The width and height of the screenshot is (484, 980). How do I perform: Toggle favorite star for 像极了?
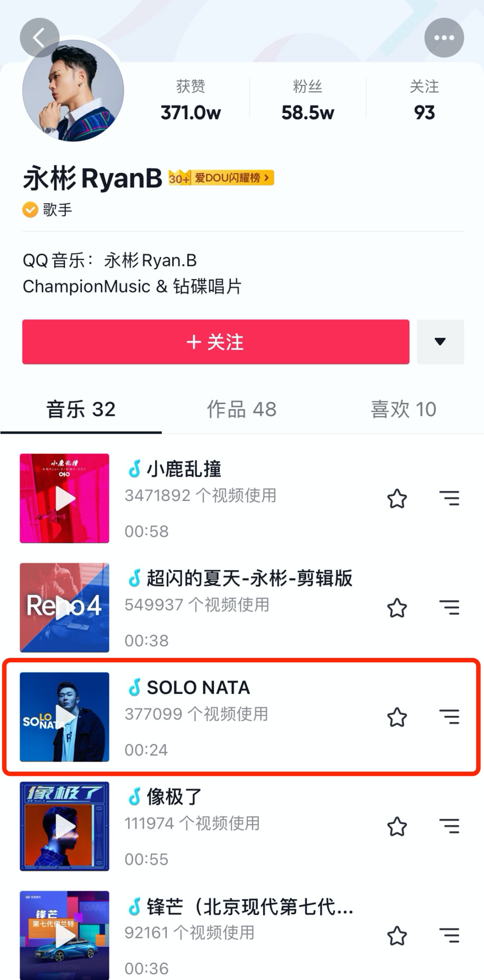[x=397, y=827]
